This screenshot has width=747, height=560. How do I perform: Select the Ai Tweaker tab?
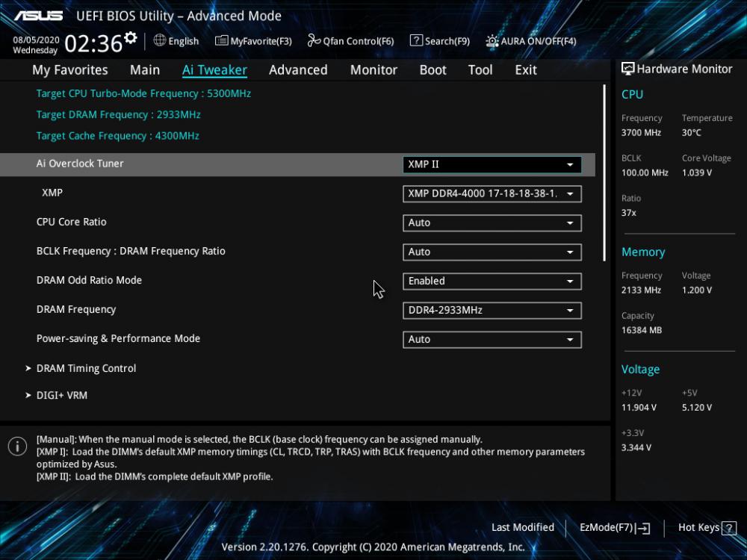(214, 70)
